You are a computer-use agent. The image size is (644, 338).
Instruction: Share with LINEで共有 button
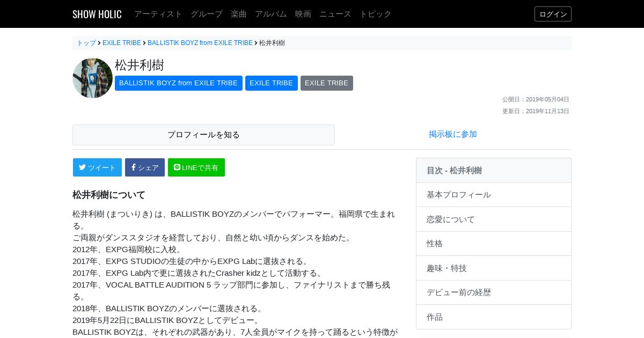point(196,167)
